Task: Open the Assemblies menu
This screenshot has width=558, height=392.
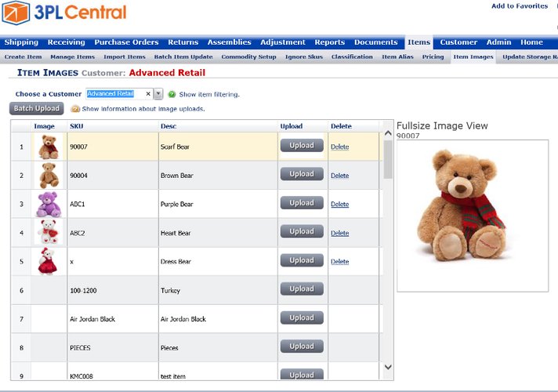Action: 229,42
